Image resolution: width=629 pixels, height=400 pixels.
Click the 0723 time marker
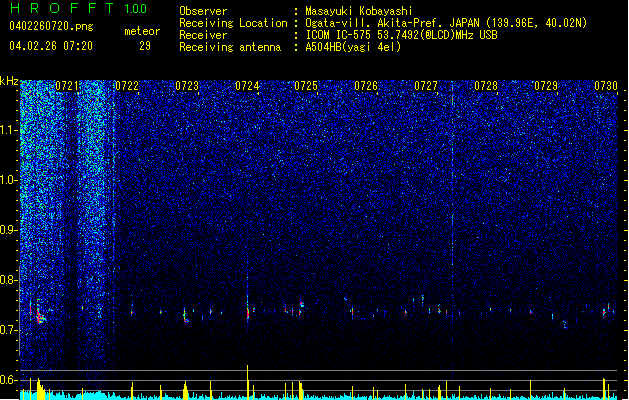[187, 86]
